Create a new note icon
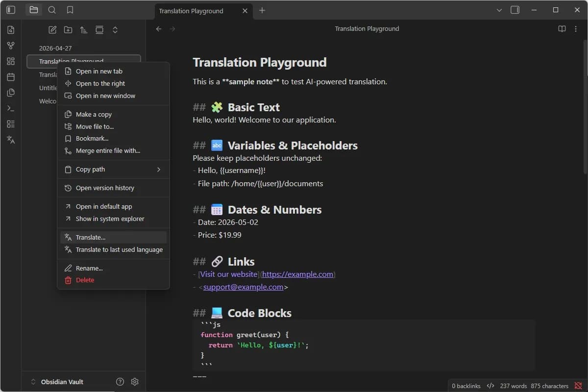588x392 pixels. pyautogui.click(x=52, y=30)
